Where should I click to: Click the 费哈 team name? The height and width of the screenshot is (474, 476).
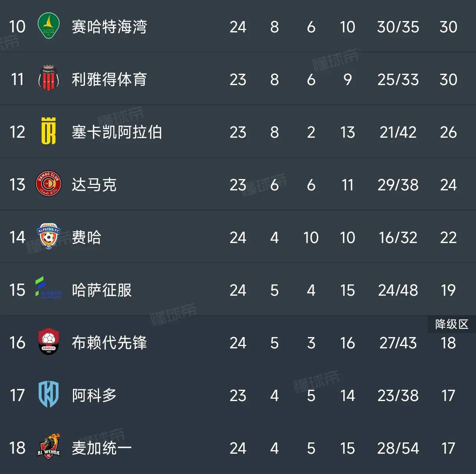[x=86, y=238]
